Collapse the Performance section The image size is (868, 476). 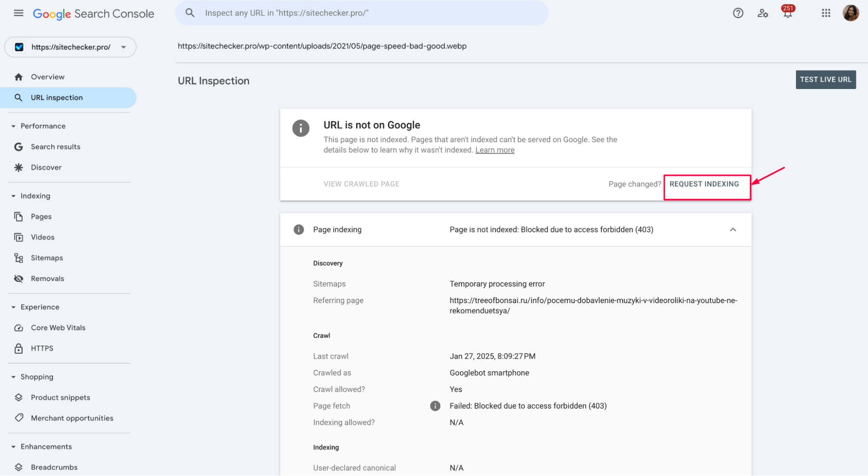[13, 126]
